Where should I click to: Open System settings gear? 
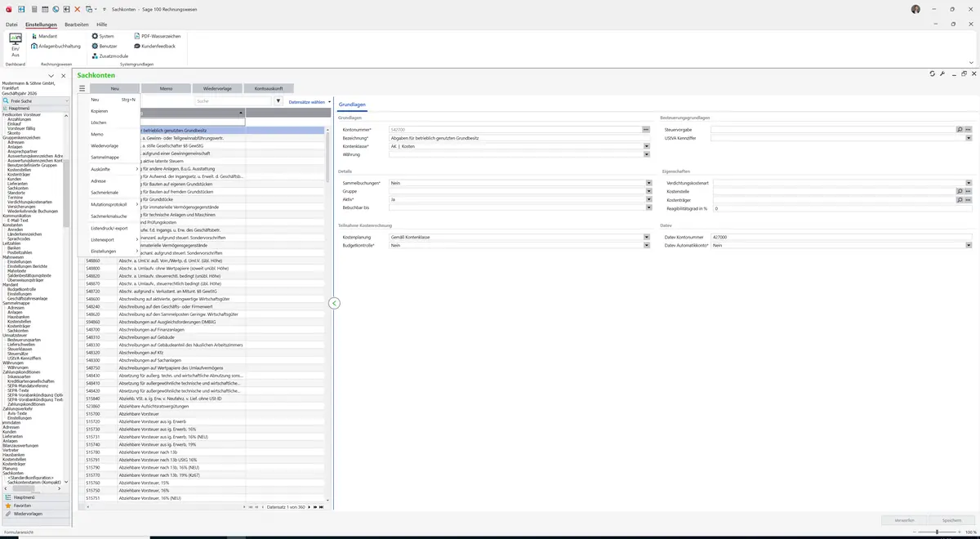pyautogui.click(x=103, y=36)
